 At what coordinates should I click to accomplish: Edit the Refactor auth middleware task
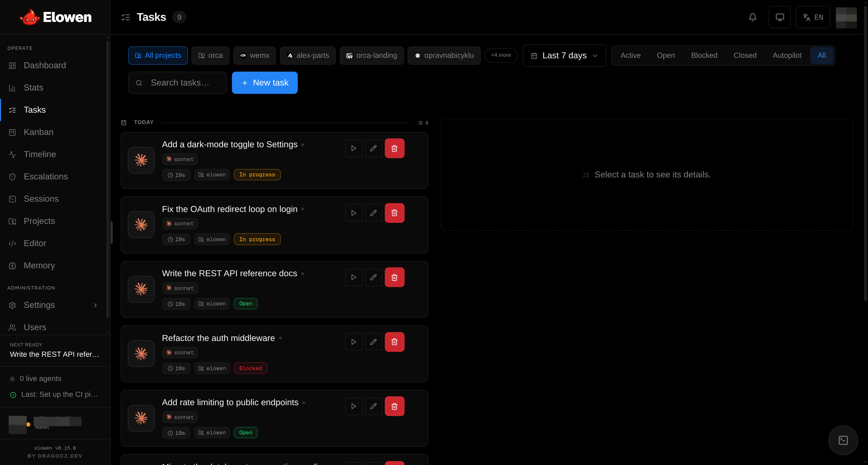pos(373,342)
